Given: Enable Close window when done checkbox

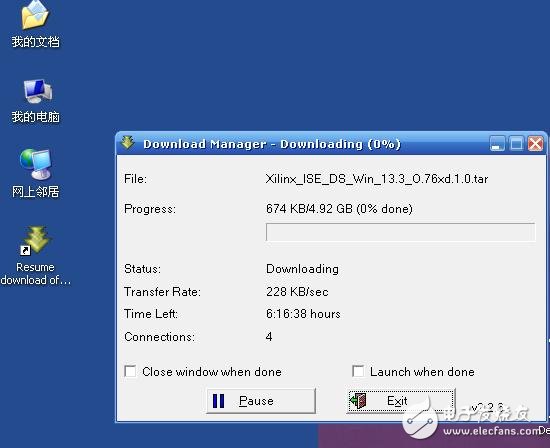Looking at the screenshot, I should click(130, 371).
